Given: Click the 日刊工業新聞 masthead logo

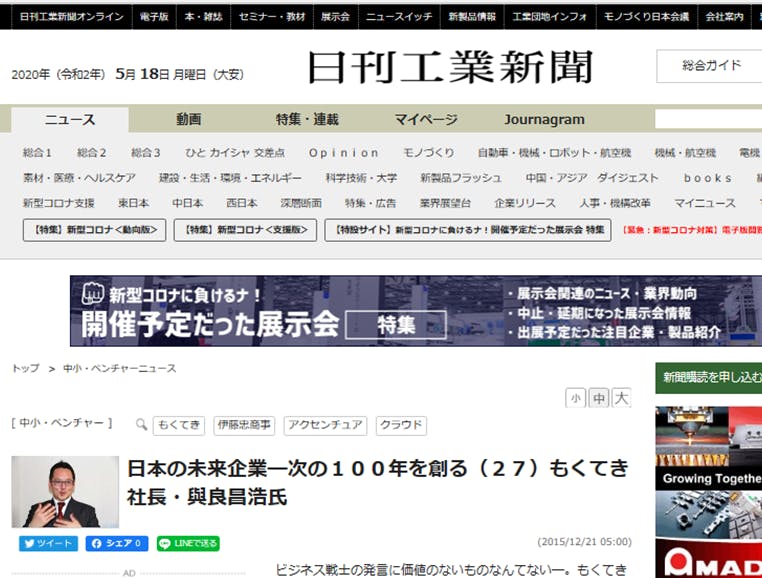Looking at the screenshot, I should 449,68.
